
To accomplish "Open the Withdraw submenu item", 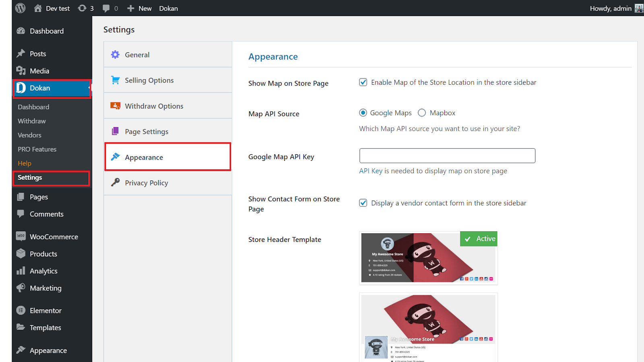I will [x=32, y=121].
